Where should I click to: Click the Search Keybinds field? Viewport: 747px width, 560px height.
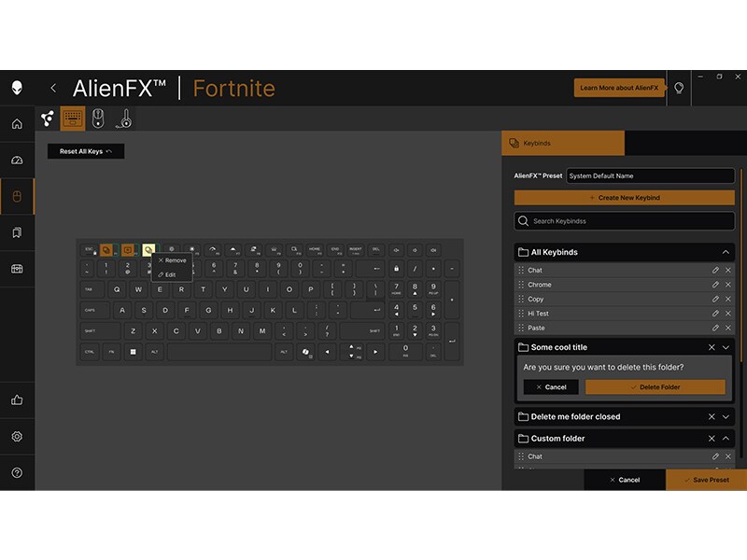(x=624, y=221)
